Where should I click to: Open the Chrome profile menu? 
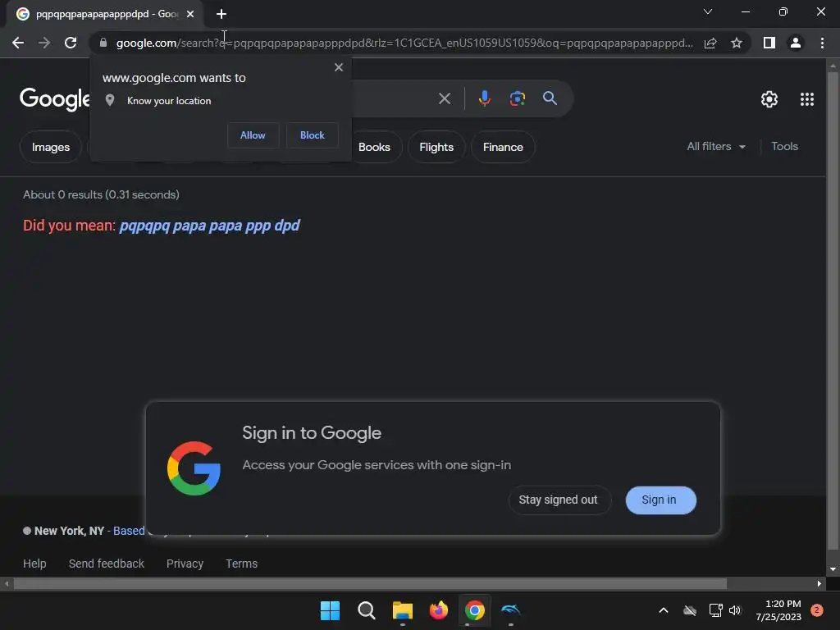pos(796,43)
